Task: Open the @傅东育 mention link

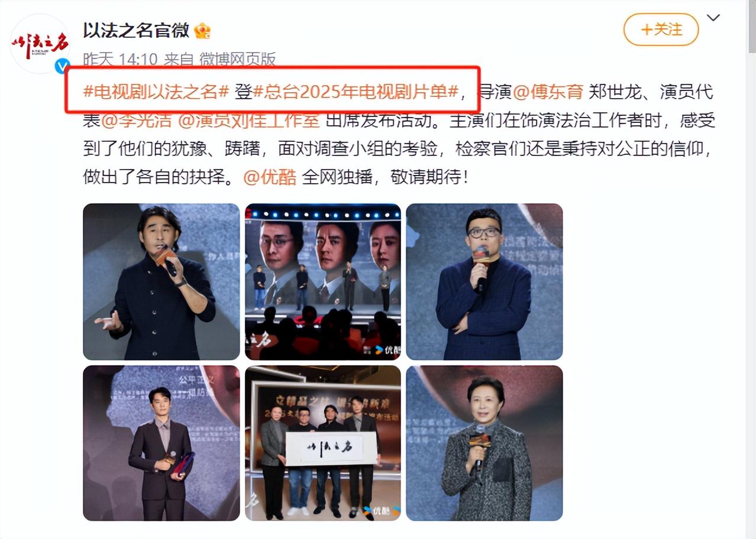Action: point(548,92)
